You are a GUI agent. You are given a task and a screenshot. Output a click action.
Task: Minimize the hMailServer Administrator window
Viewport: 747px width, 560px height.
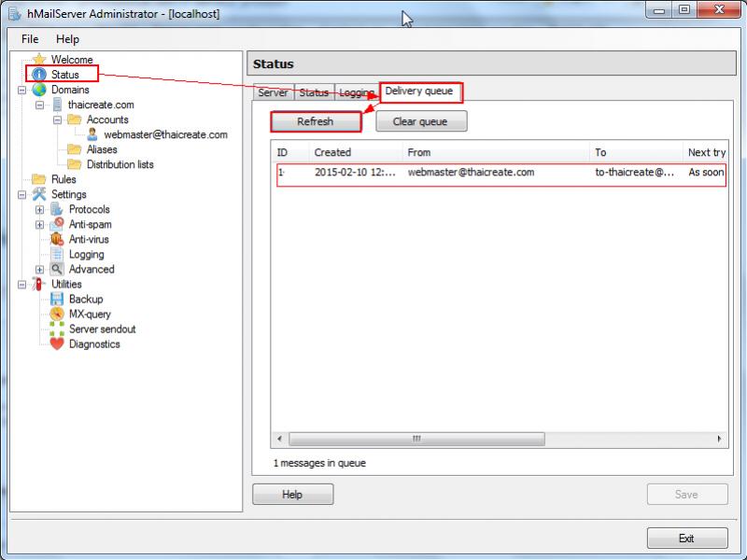(x=659, y=10)
